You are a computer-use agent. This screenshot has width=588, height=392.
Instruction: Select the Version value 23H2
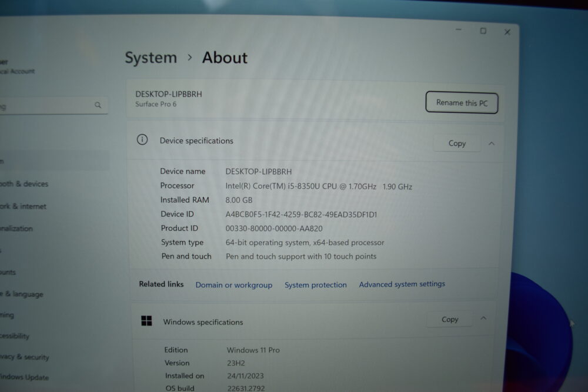coord(236,363)
